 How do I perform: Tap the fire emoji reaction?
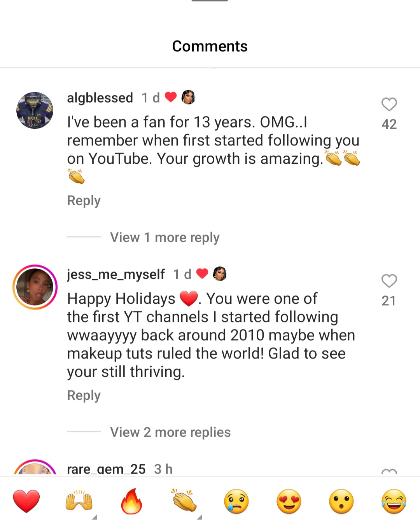tap(131, 501)
